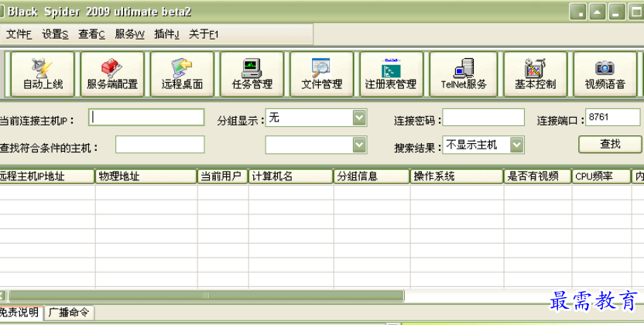Sort by 分组信息 column header
644x325 pixels.
coord(372,176)
